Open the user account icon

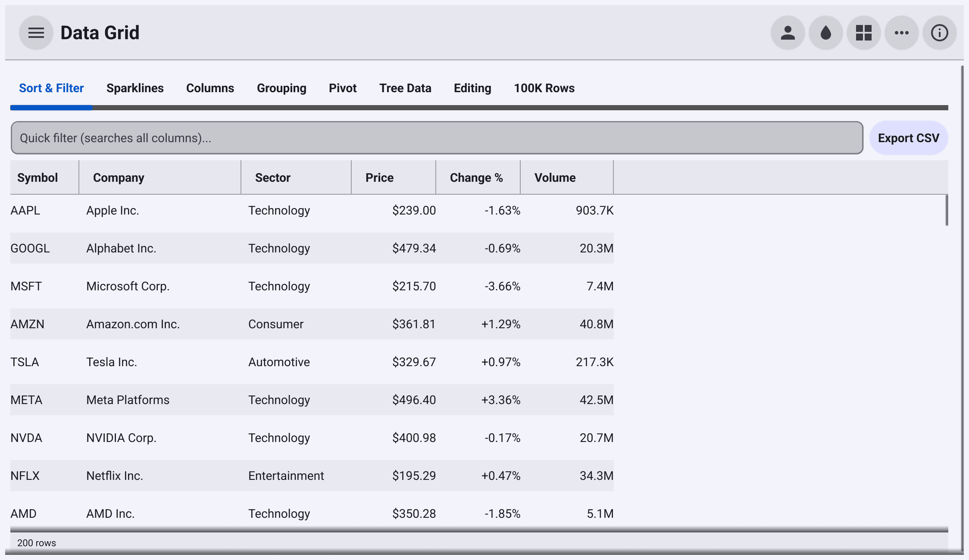pyautogui.click(x=788, y=33)
